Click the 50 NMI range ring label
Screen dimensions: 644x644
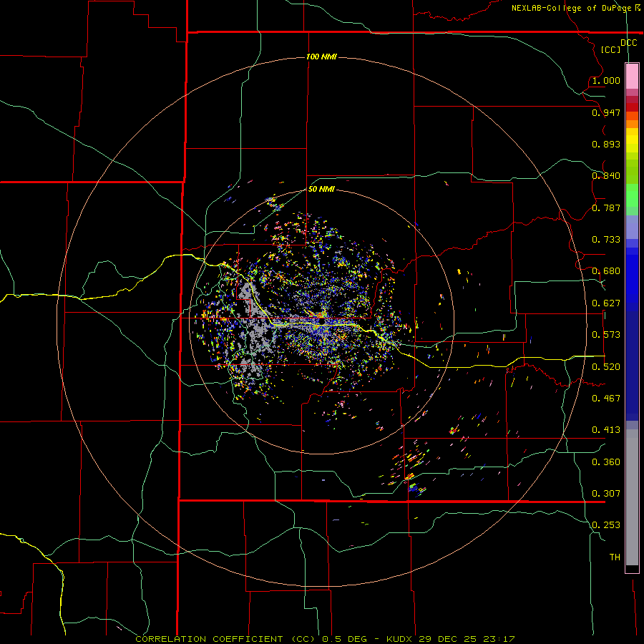pyautogui.click(x=321, y=189)
